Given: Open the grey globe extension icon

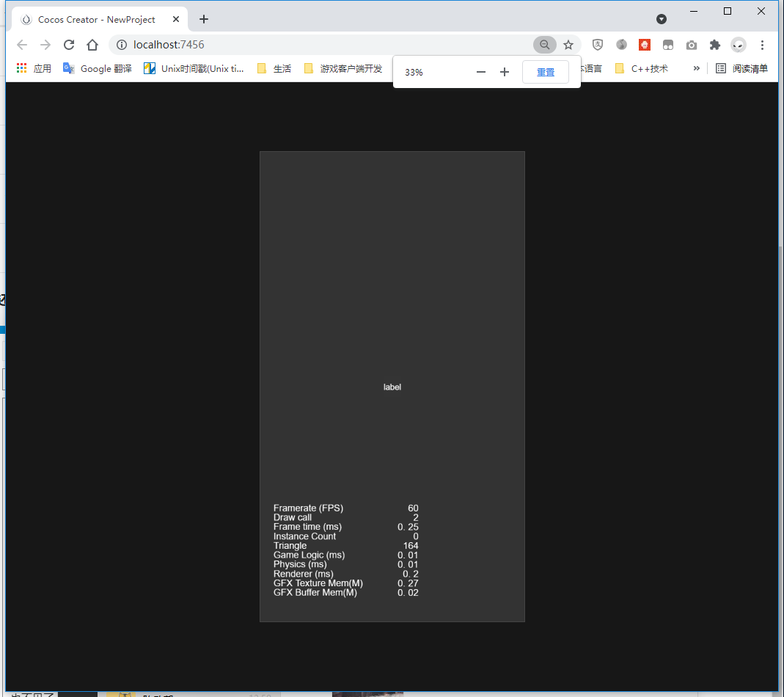Looking at the screenshot, I should coord(621,45).
